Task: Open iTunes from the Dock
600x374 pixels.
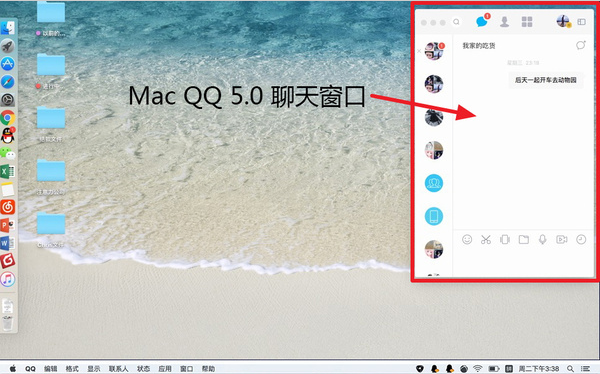Action: click(x=7, y=279)
